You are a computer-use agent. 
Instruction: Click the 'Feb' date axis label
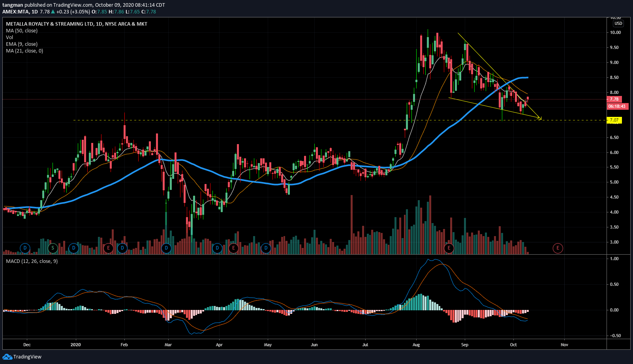click(x=124, y=345)
